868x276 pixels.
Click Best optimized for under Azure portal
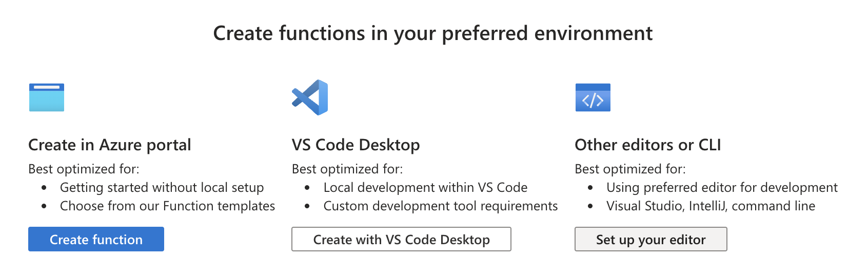pyautogui.click(x=84, y=169)
